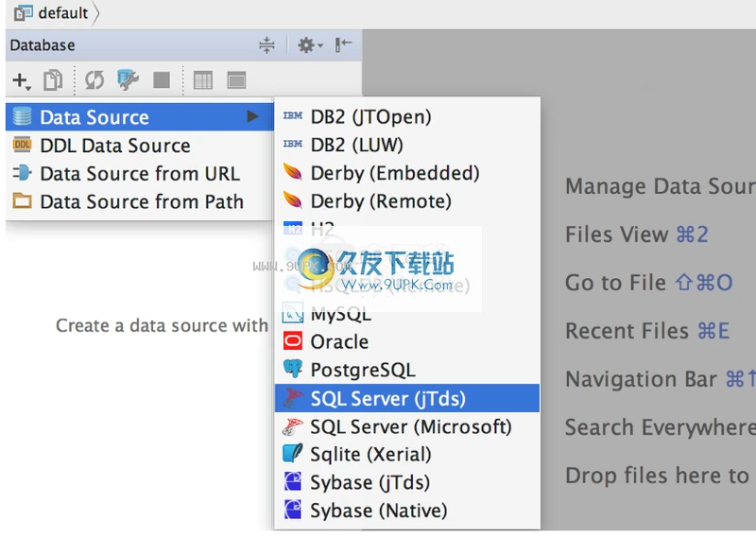Viewport: 756px width, 538px height.
Task: Hide the Database panel with arrow icon
Action: coord(343,44)
